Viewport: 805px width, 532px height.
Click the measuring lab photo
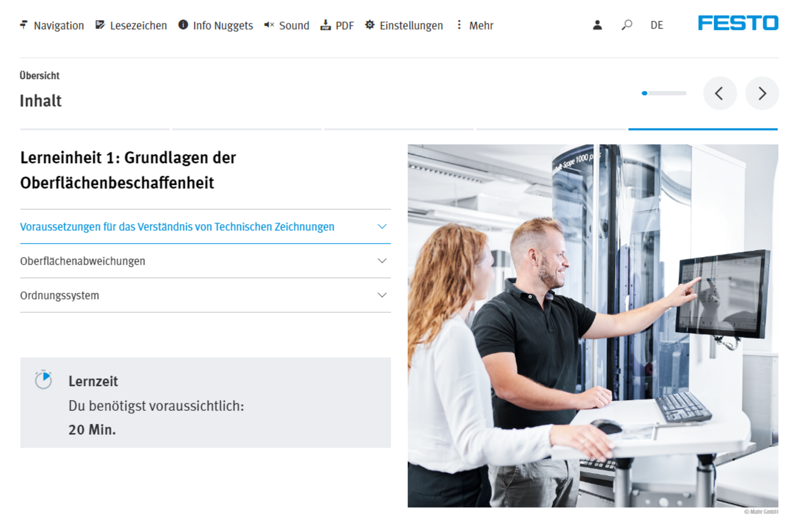point(593,326)
